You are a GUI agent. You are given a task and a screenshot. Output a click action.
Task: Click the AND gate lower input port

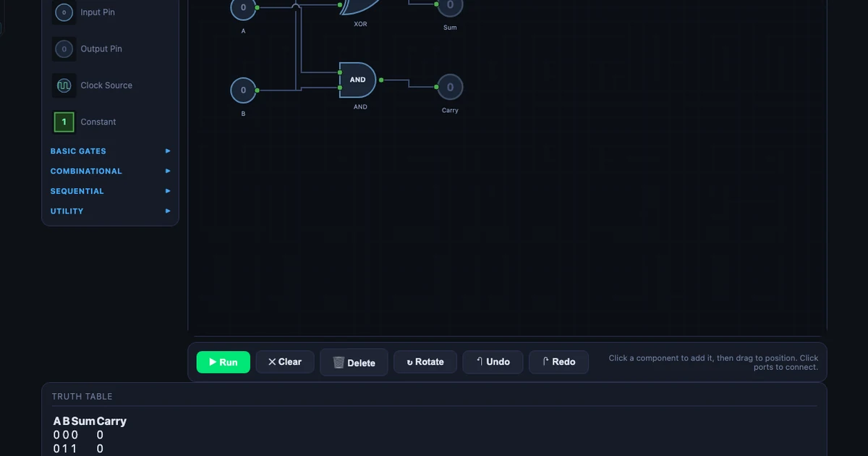tap(340, 87)
